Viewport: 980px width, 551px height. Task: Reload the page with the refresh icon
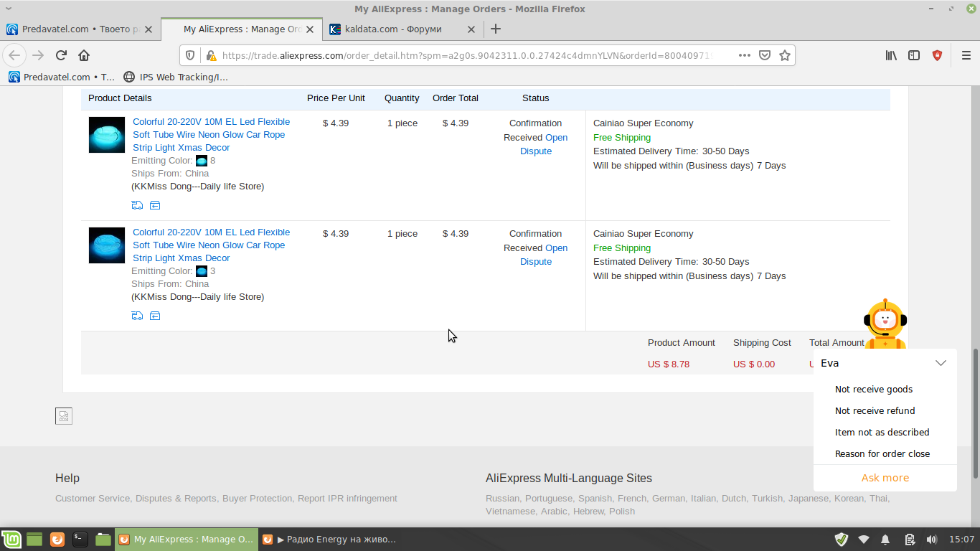point(61,55)
